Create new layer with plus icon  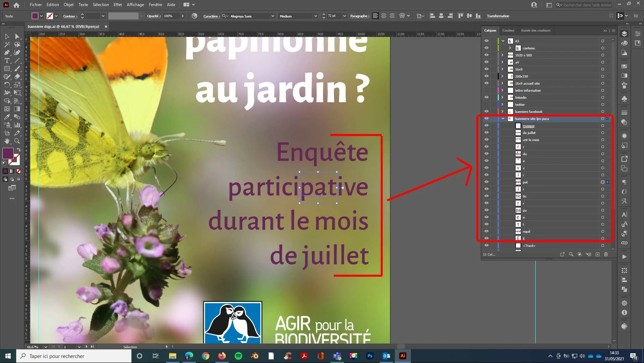click(x=597, y=254)
